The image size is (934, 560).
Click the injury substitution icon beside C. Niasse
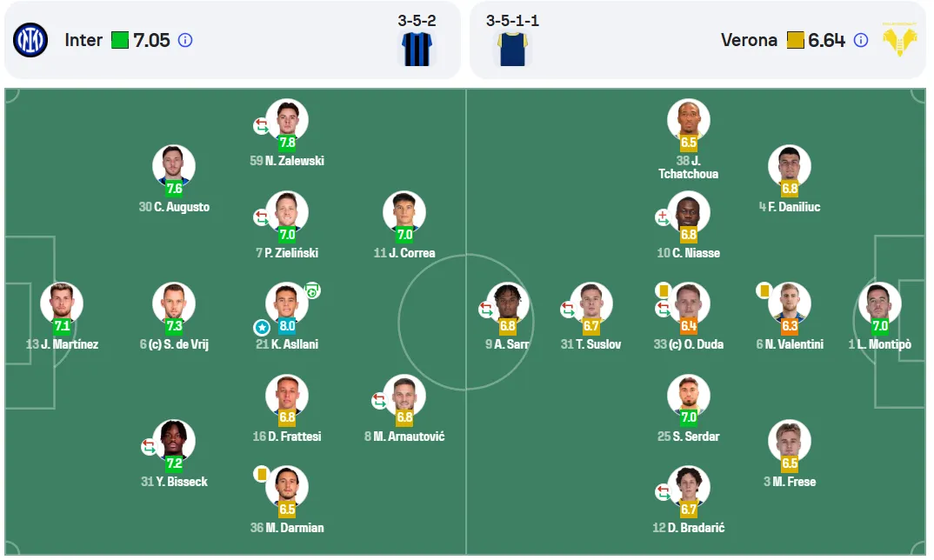click(x=663, y=217)
